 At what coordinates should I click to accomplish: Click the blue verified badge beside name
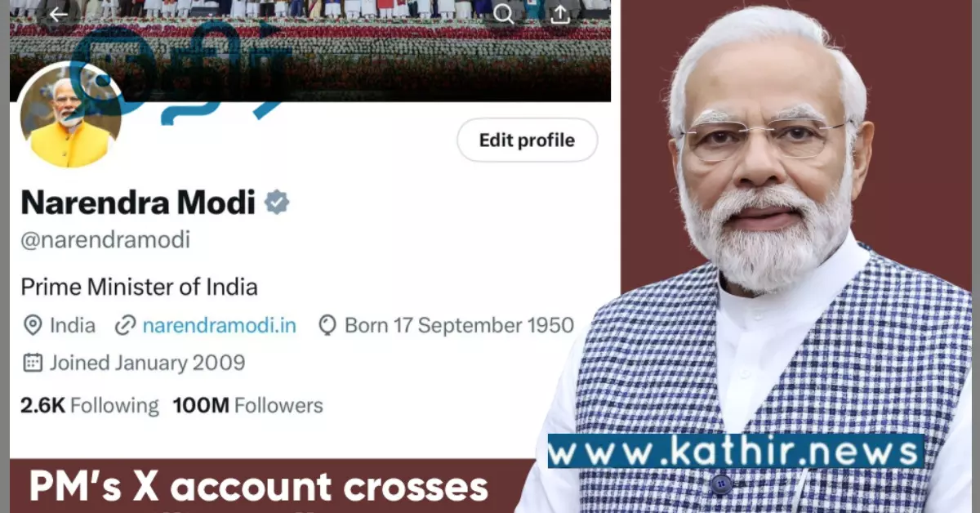click(277, 202)
